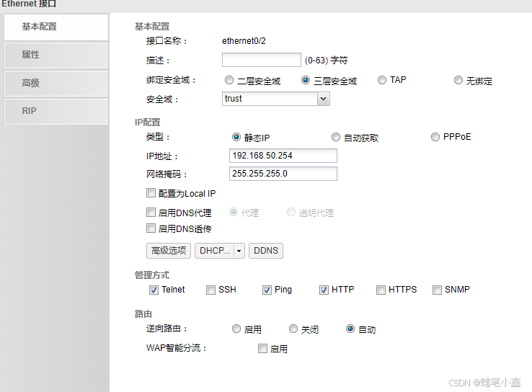The width and height of the screenshot is (532, 392).
Task: Uncheck the Telnet management checkbox
Action: pos(154,290)
